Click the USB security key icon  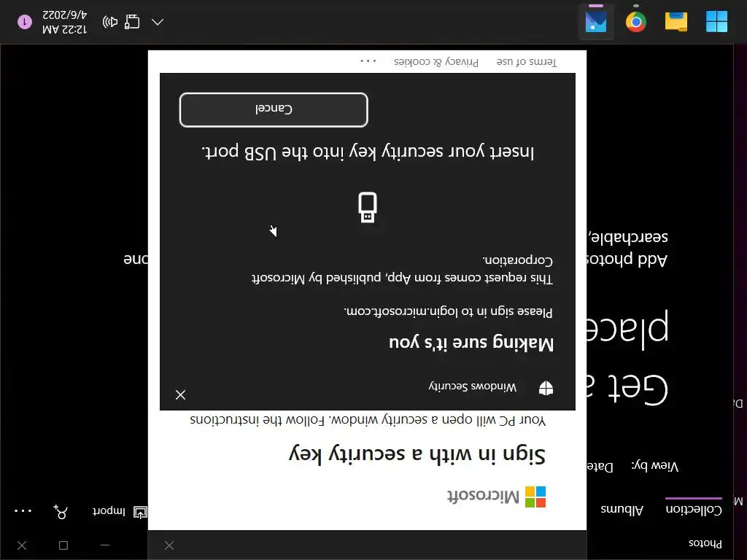368,207
